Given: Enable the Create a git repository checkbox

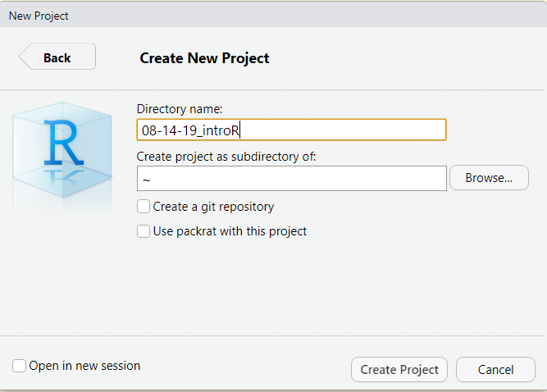Looking at the screenshot, I should 144,207.
